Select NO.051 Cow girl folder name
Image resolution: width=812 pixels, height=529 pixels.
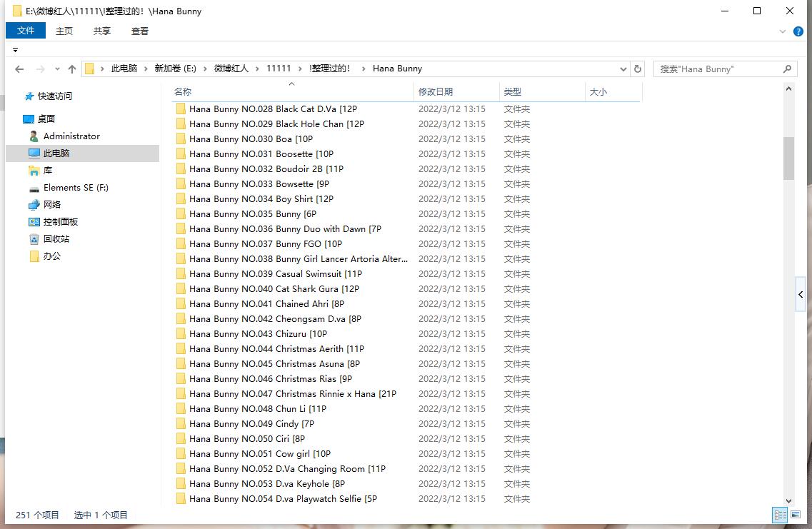coord(260,454)
